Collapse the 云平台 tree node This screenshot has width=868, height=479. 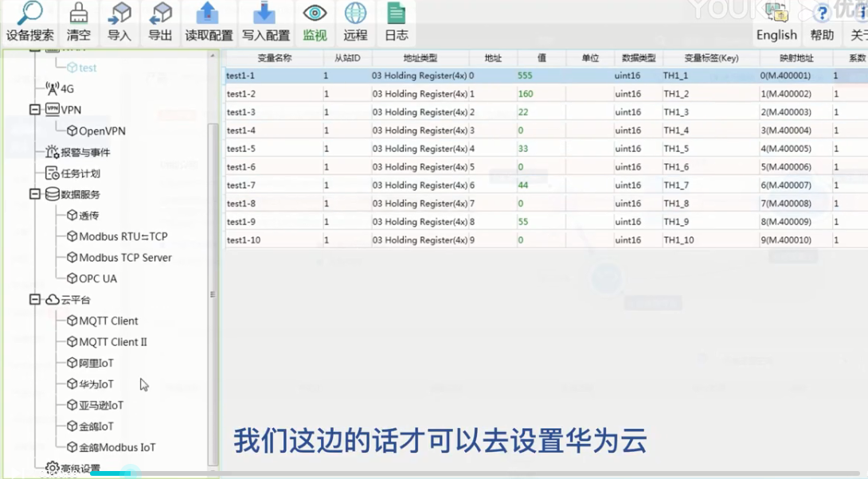(35, 300)
